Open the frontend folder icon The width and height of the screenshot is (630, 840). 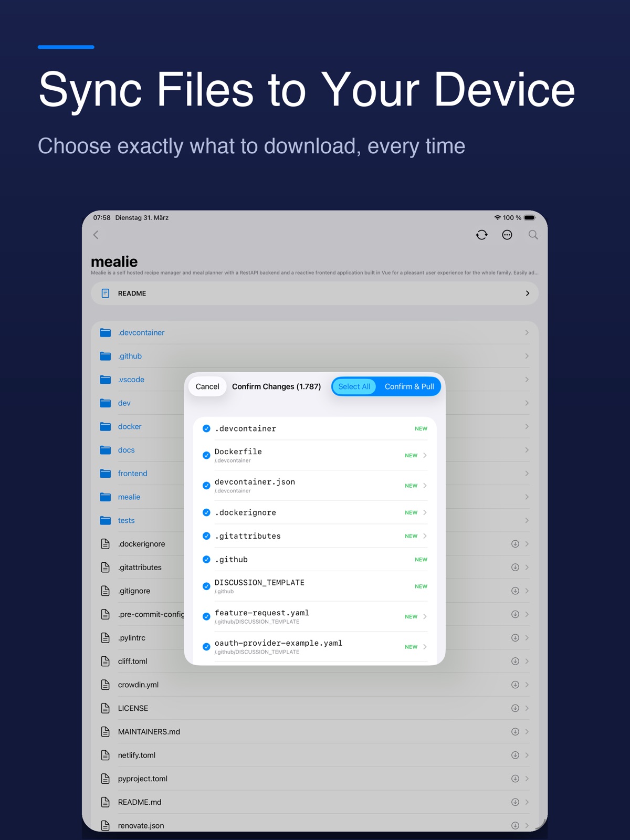(106, 474)
